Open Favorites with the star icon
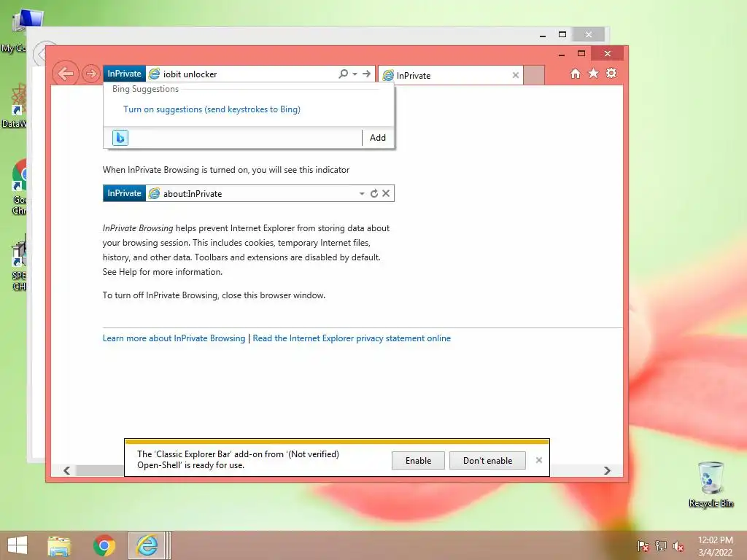 coord(593,74)
